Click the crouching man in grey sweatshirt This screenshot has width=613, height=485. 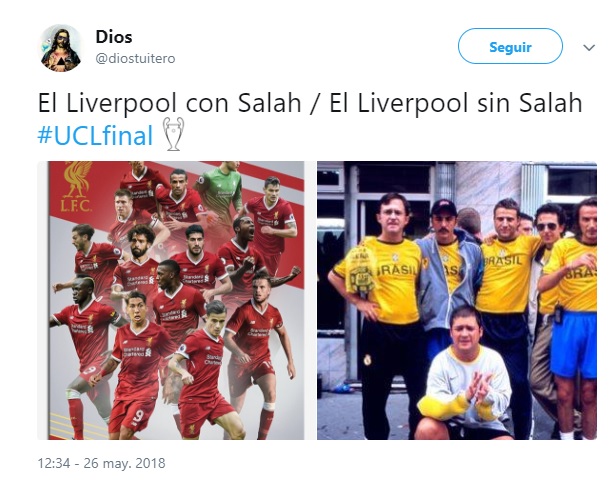pyautogui.click(x=465, y=373)
